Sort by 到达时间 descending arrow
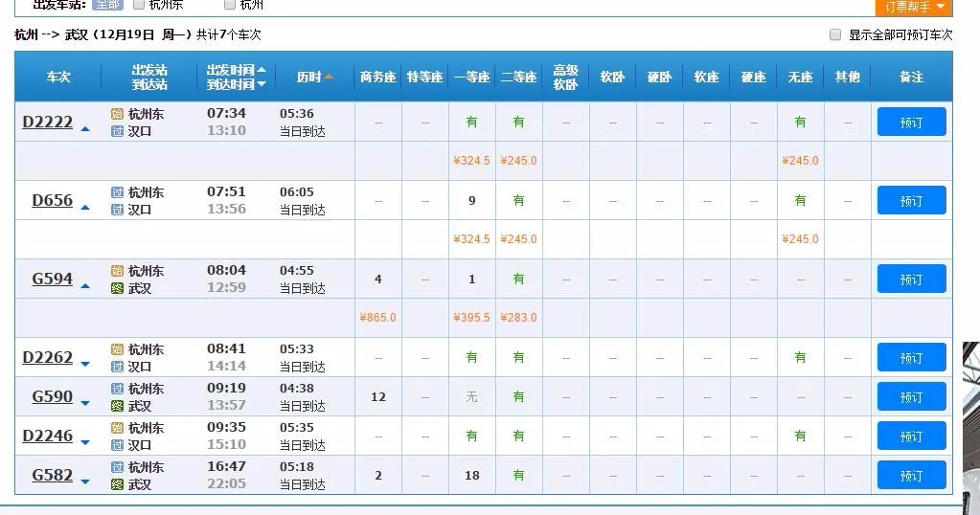Screen dimensions: 980x515 262,84
